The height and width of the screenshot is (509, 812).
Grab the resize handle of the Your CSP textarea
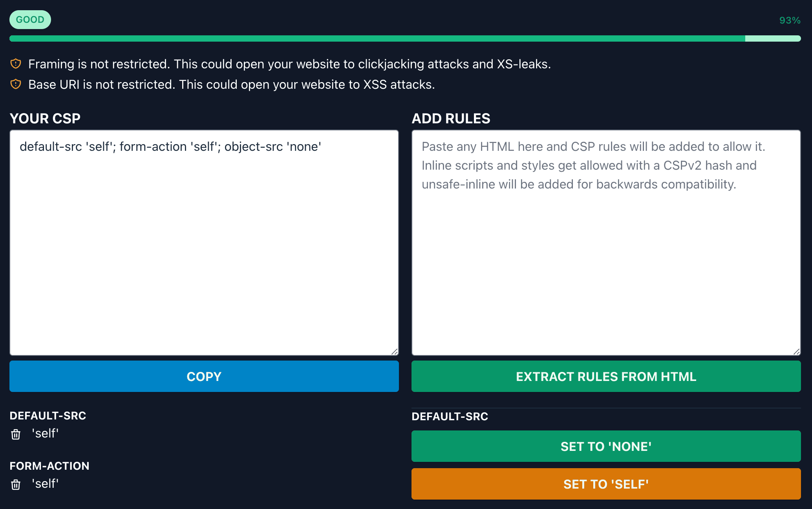395,352
